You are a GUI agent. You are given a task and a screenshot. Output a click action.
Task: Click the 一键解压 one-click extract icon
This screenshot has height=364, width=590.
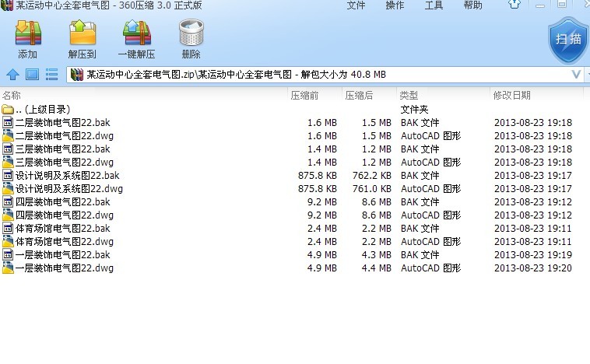(x=136, y=33)
